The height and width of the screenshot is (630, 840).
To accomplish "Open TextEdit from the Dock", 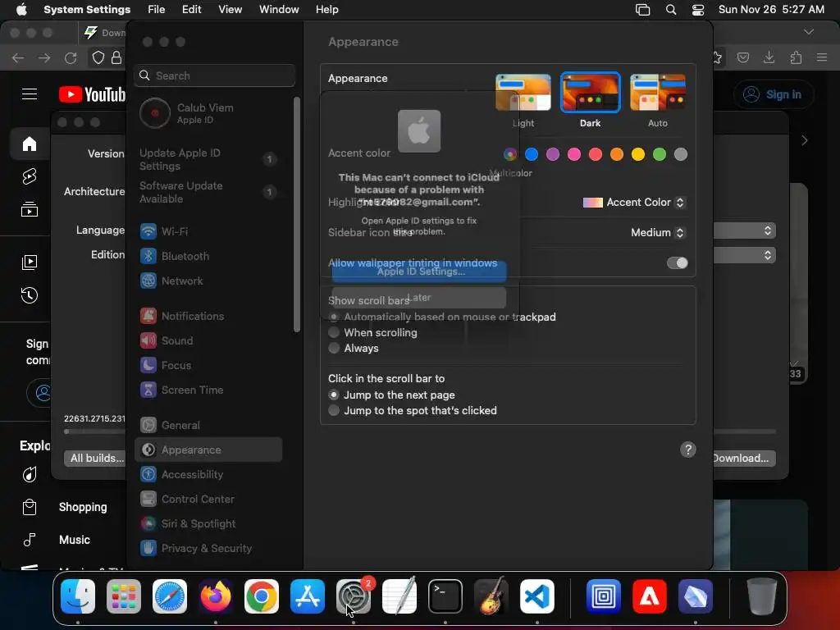I will (399, 596).
